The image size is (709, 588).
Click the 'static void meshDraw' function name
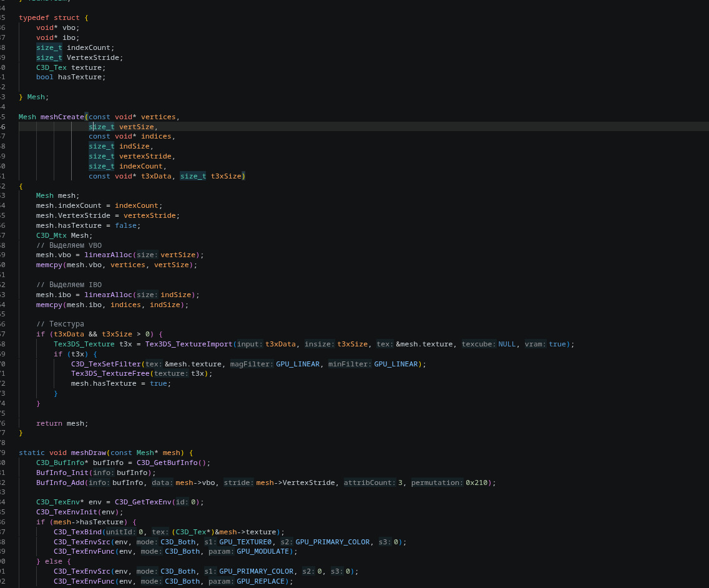(89, 453)
